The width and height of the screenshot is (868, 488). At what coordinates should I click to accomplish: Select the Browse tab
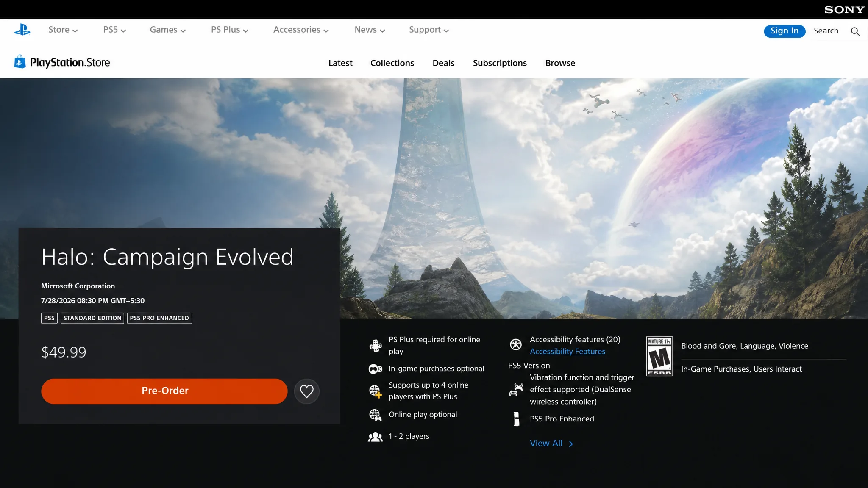[x=560, y=63]
